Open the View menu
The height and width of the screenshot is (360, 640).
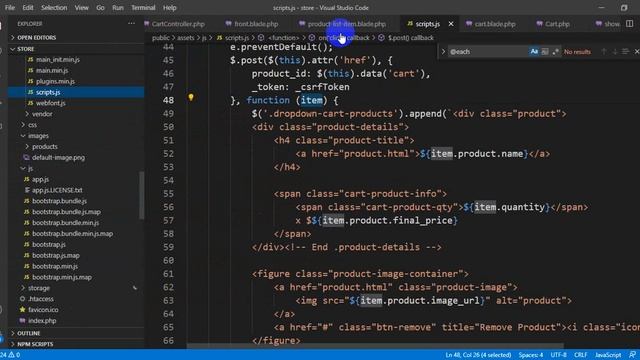pyautogui.click(x=81, y=8)
